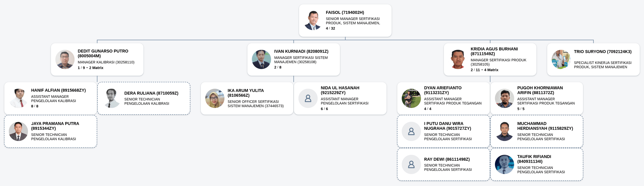Click DYAN ARIEFIANTO's avatar photo
The image size is (644, 186).
(x=411, y=98)
